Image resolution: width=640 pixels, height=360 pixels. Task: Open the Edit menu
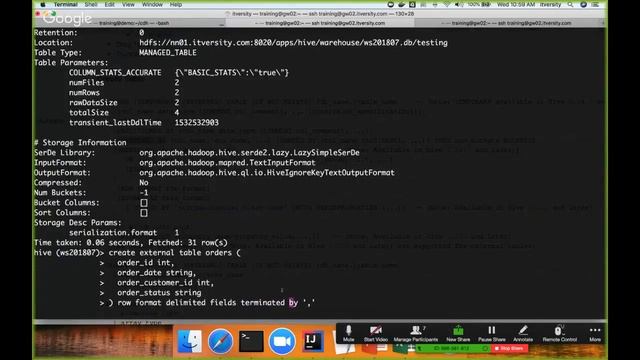(109, 4)
